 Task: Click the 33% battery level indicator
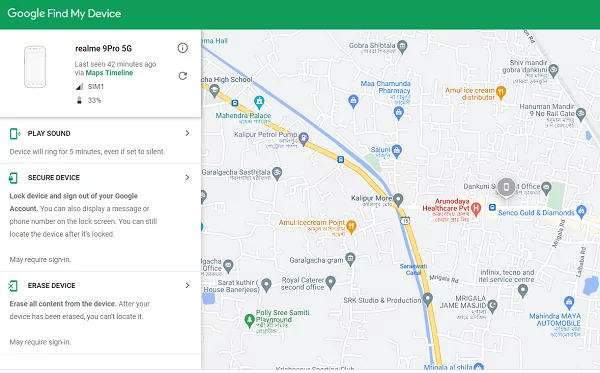pyautogui.click(x=89, y=100)
